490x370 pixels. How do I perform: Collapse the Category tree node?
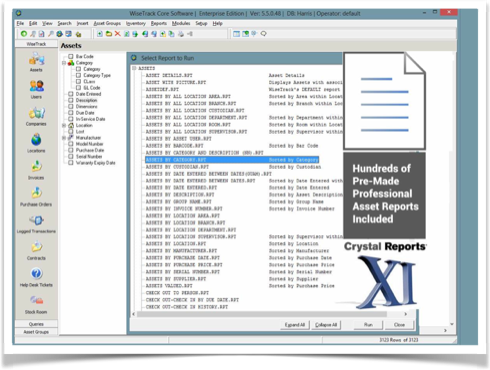[64, 63]
